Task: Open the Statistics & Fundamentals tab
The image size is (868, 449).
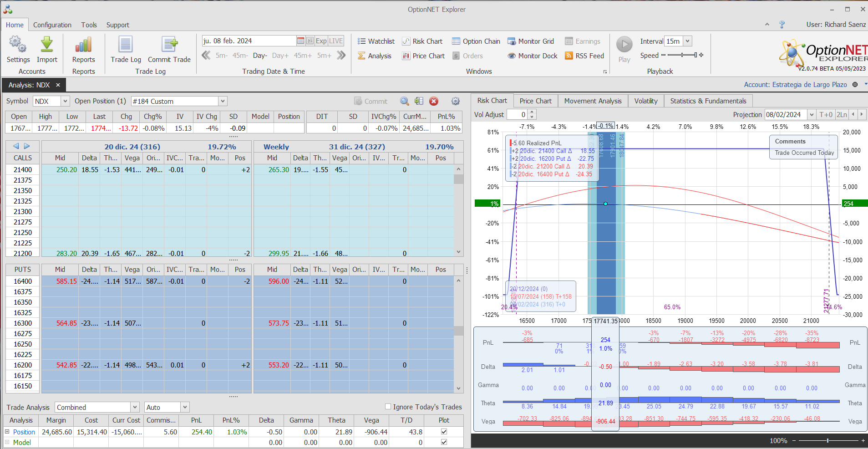Action: [x=708, y=101]
